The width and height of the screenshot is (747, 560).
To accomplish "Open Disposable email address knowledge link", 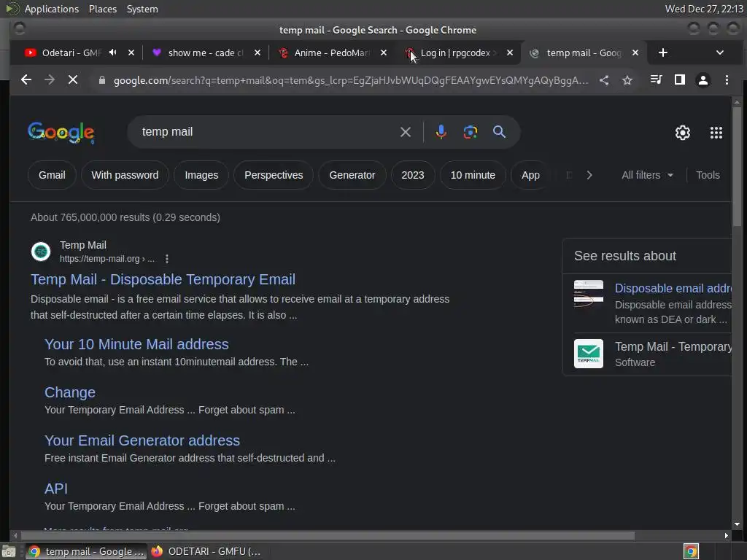I will coord(673,288).
